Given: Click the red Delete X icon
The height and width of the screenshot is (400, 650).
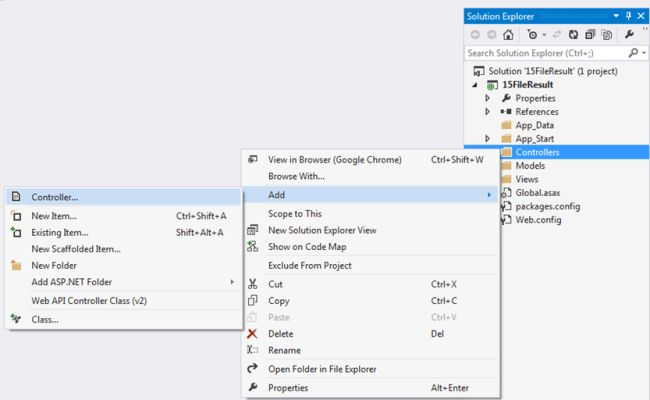Looking at the screenshot, I should (x=252, y=334).
